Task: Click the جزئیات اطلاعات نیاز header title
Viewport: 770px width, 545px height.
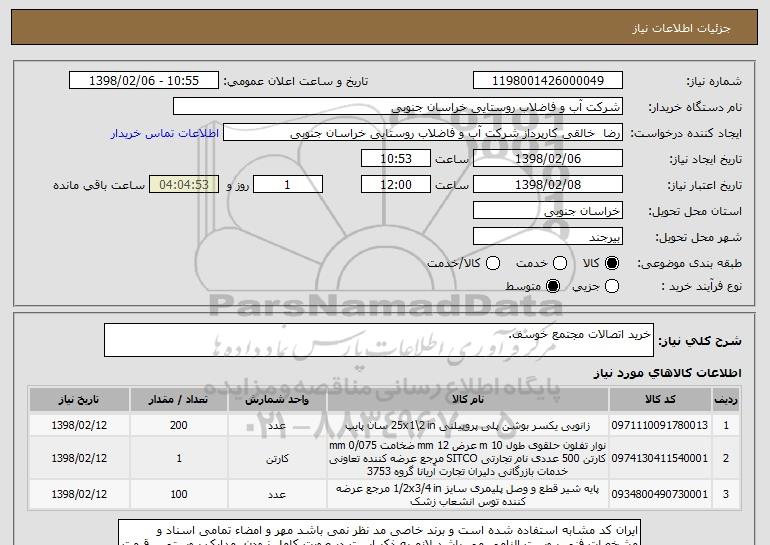Action: pos(681,28)
